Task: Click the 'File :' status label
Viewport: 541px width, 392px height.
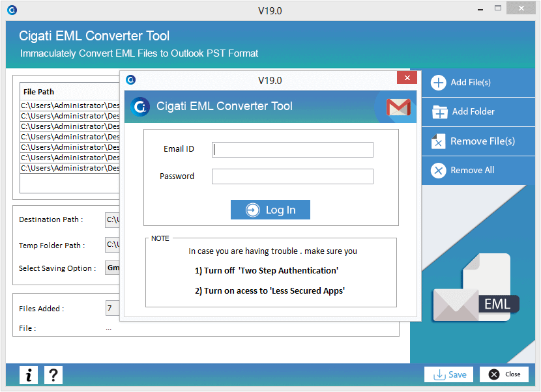Action: tap(27, 328)
